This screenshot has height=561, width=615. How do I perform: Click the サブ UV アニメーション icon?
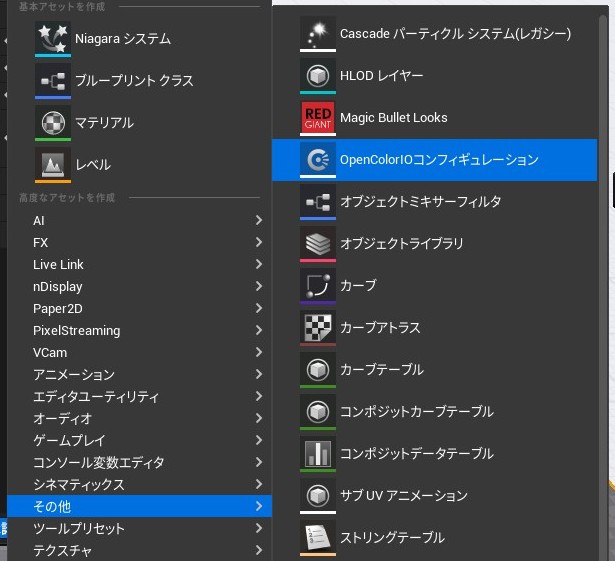click(x=318, y=495)
